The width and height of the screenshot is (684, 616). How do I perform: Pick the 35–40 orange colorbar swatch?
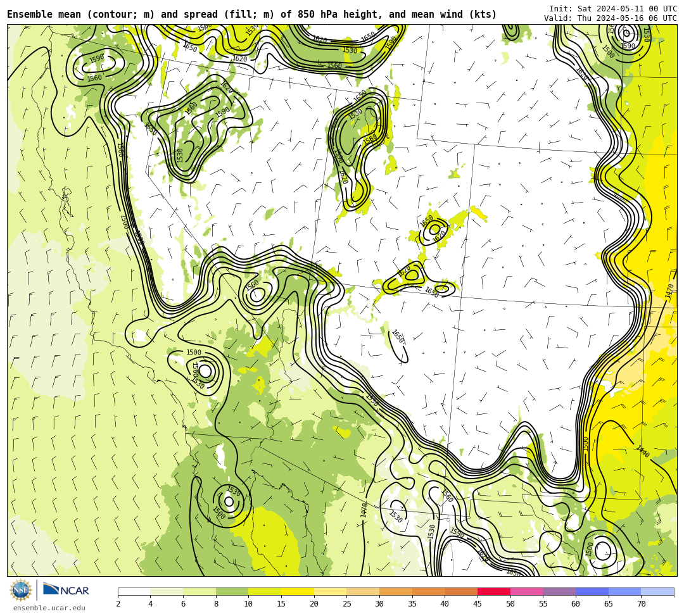point(428,592)
